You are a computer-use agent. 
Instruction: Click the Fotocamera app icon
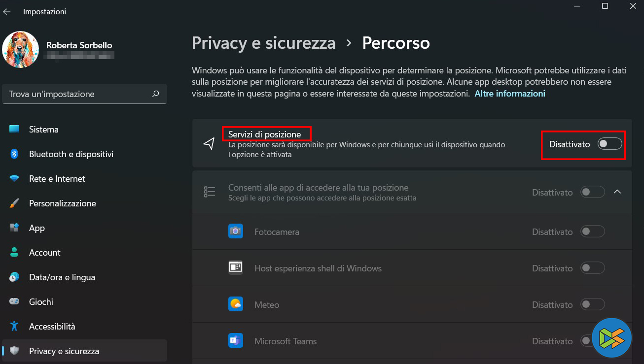236,232
